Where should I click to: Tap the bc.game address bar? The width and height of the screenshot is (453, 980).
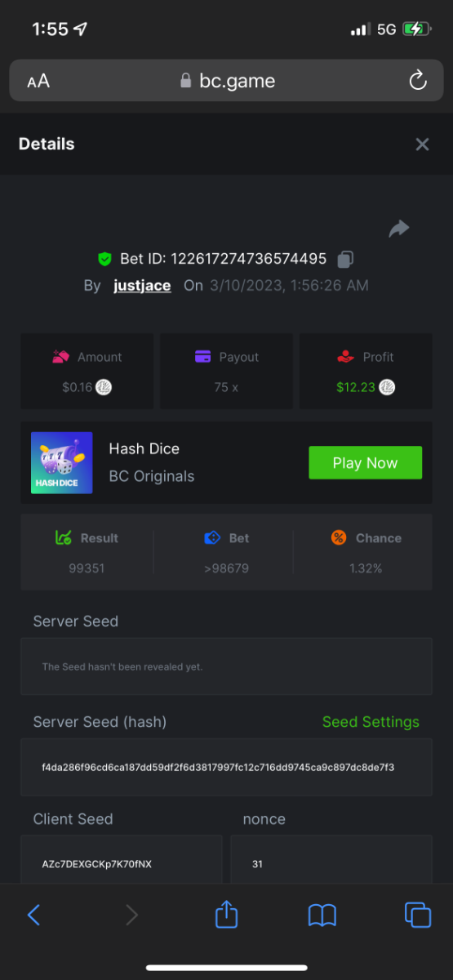(226, 81)
